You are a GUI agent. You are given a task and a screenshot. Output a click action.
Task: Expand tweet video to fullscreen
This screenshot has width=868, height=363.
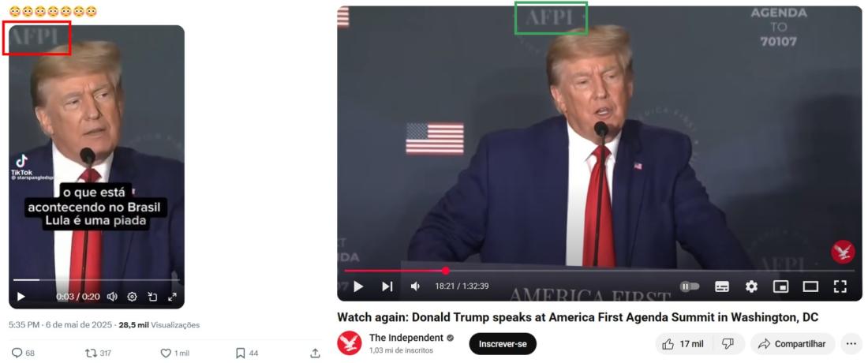pos(172,297)
